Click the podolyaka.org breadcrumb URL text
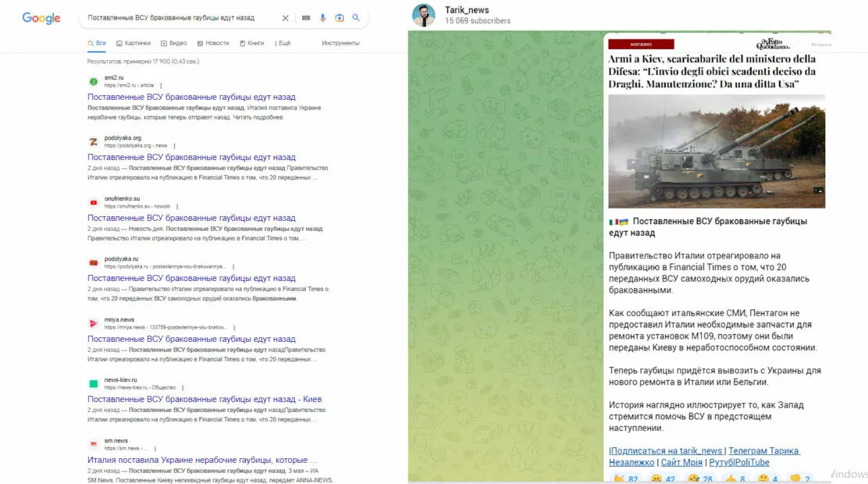Screen dimensions: 868x484 point(136,146)
